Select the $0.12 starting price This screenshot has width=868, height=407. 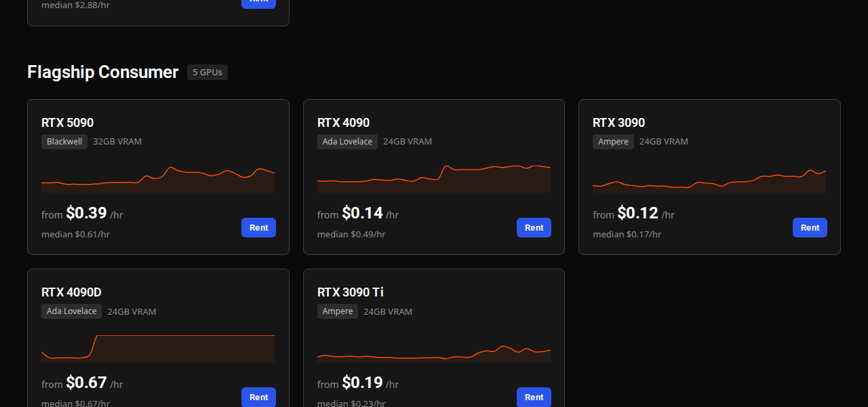[x=637, y=213]
